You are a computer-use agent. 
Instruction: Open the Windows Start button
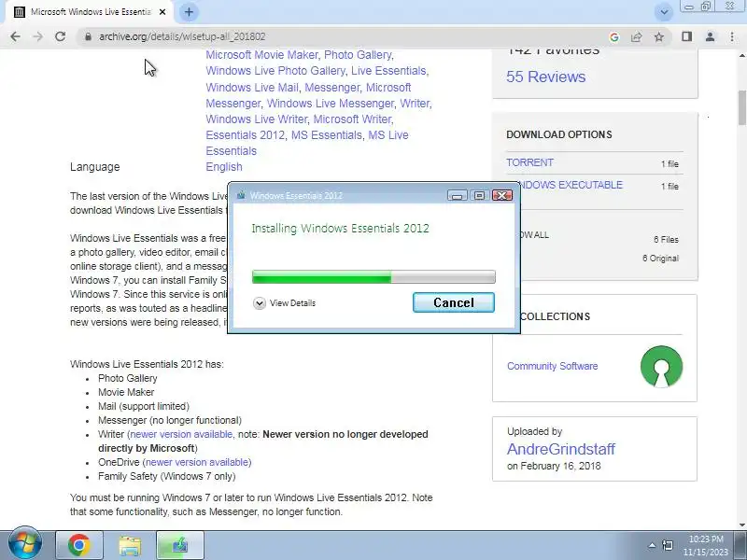[25, 543]
